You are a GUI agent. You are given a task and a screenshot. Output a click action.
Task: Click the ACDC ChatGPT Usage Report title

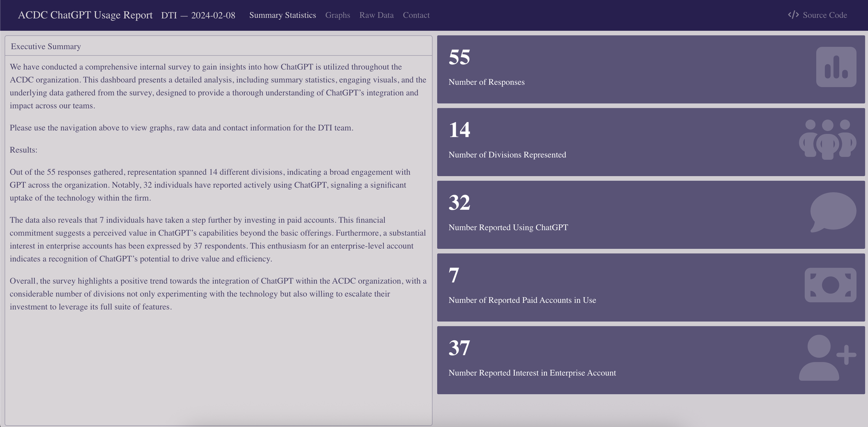point(85,15)
